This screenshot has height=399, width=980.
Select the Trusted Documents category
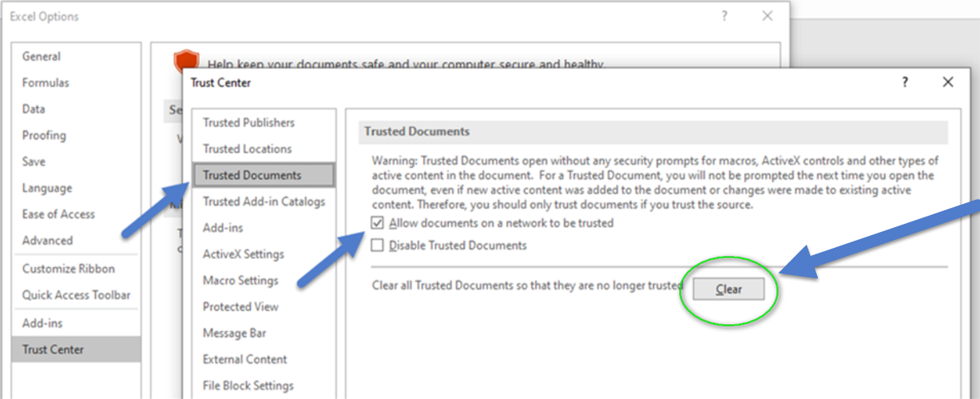(252, 175)
